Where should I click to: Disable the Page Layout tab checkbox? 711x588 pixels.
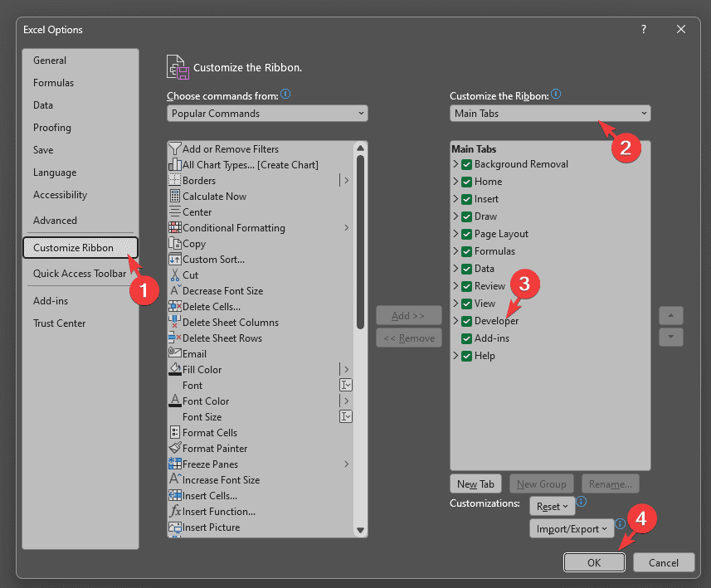click(x=466, y=234)
